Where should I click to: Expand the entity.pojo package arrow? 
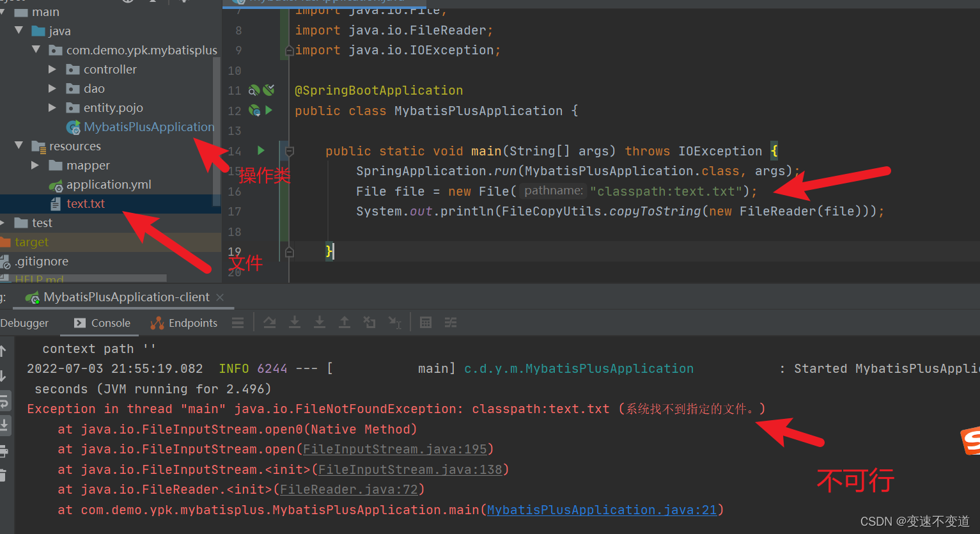point(52,107)
